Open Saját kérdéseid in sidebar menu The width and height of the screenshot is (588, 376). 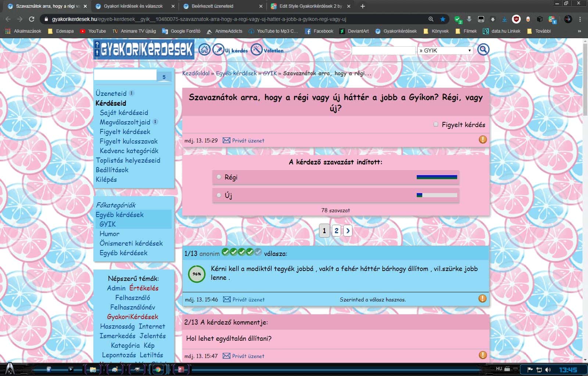pos(124,113)
